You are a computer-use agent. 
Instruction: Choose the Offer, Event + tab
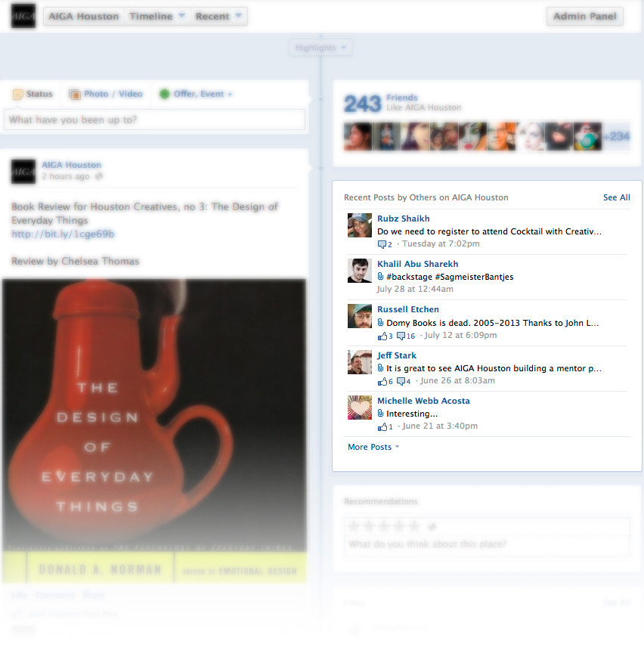coord(197,94)
